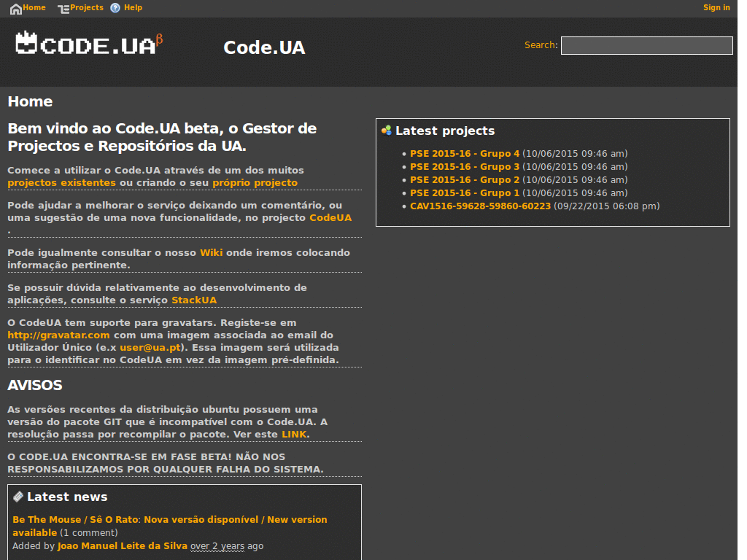The image size is (747, 560).
Task: Open the StackUA service link
Action: (x=194, y=300)
